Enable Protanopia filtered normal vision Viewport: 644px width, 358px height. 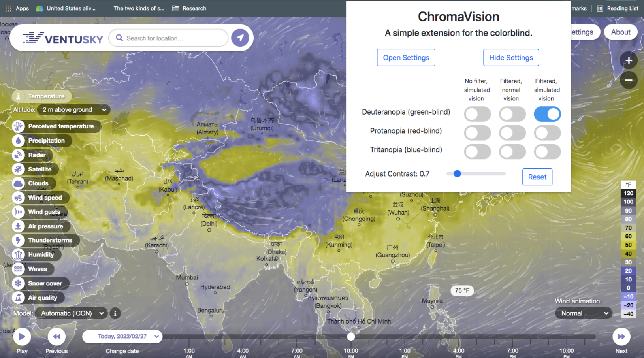[512, 133]
